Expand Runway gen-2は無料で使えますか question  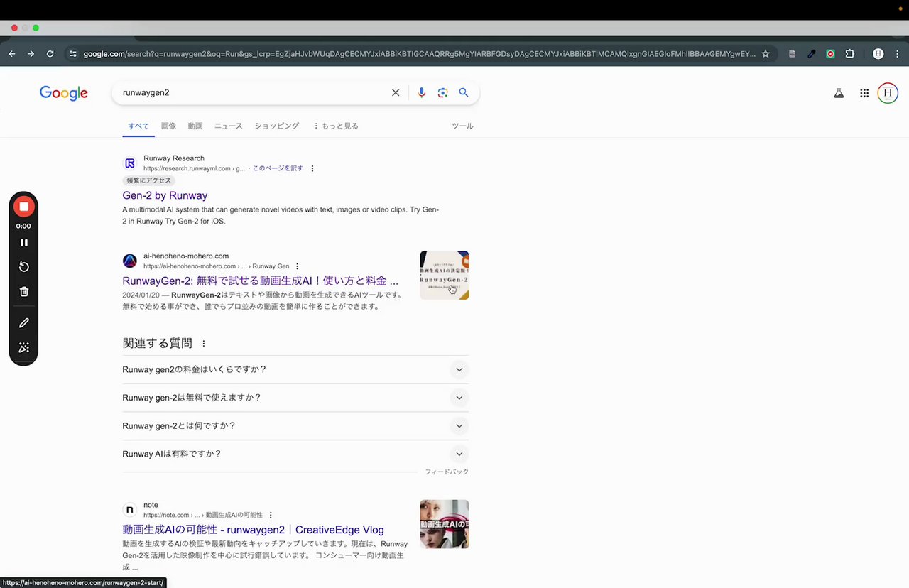[295, 398]
